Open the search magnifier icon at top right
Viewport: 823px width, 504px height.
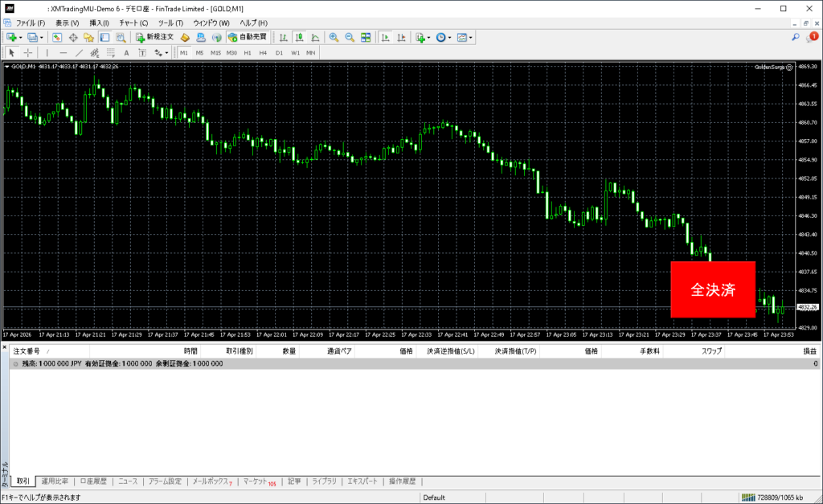(795, 37)
